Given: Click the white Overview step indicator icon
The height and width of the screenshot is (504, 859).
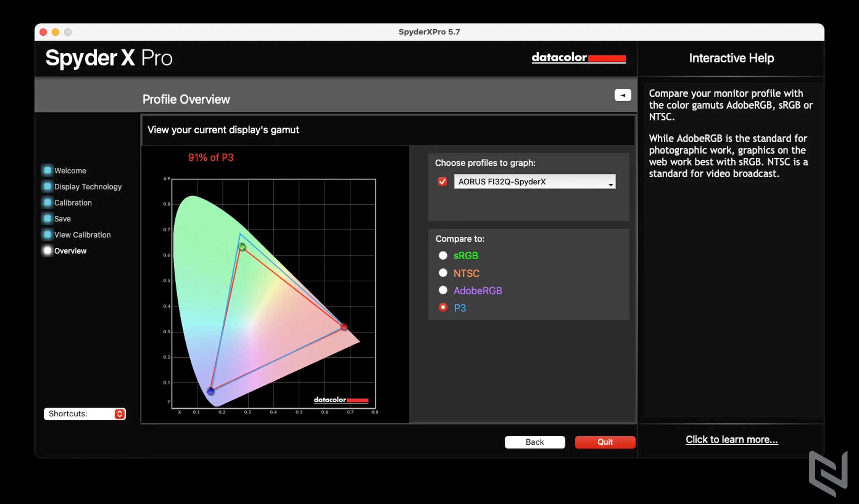Looking at the screenshot, I should pos(47,250).
